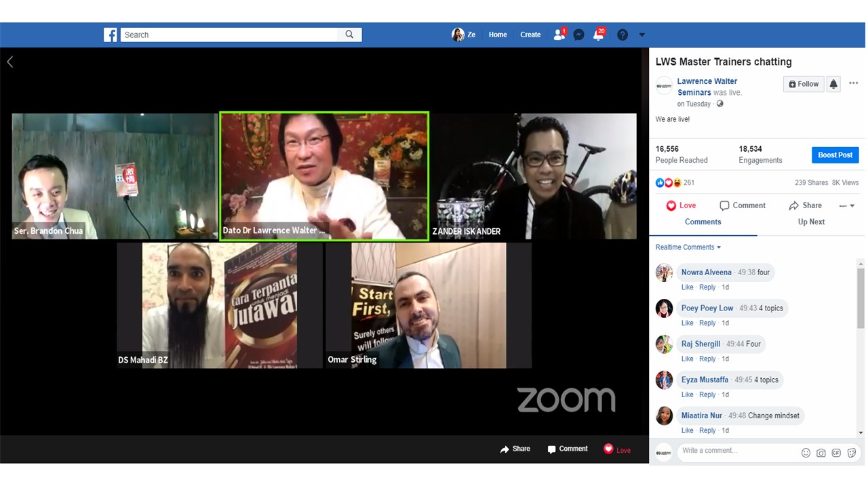868x488 pixels.
Task: Click Poey Poey Low's profile picture
Action: (664, 308)
